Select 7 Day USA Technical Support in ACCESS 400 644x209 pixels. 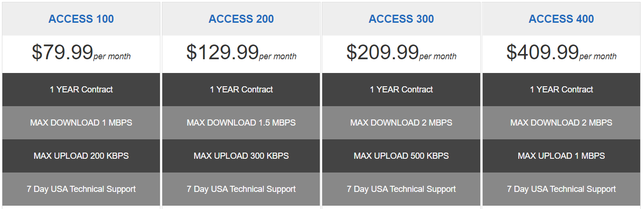561,189
